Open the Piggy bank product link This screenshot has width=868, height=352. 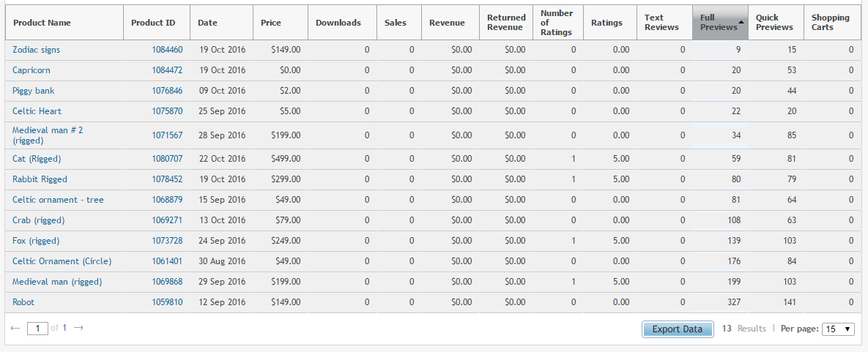click(33, 91)
